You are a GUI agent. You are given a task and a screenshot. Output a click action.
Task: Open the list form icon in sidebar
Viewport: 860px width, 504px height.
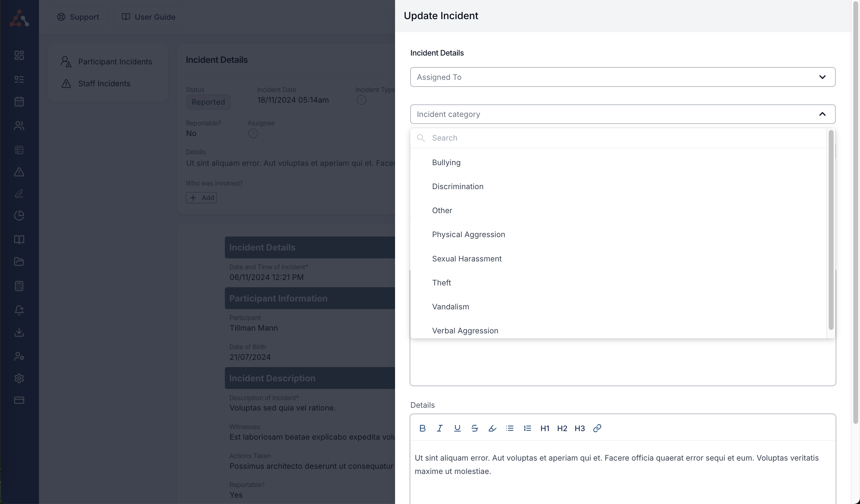coord(19,150)
